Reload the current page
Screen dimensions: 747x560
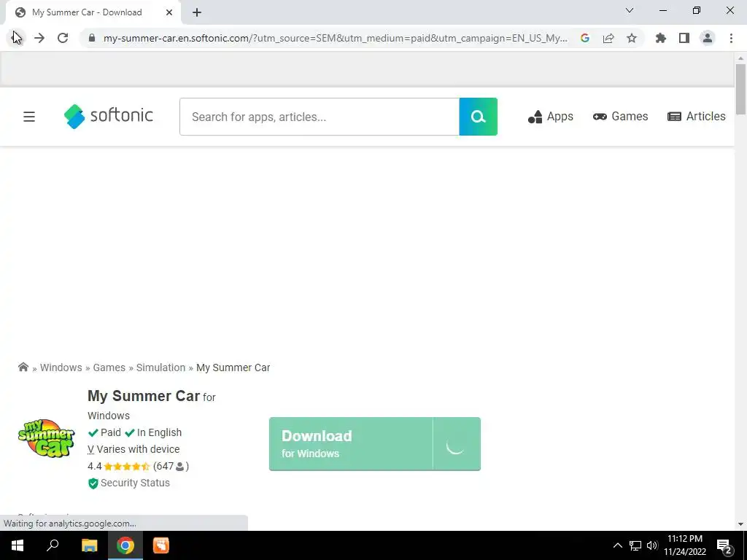point(63,38)
